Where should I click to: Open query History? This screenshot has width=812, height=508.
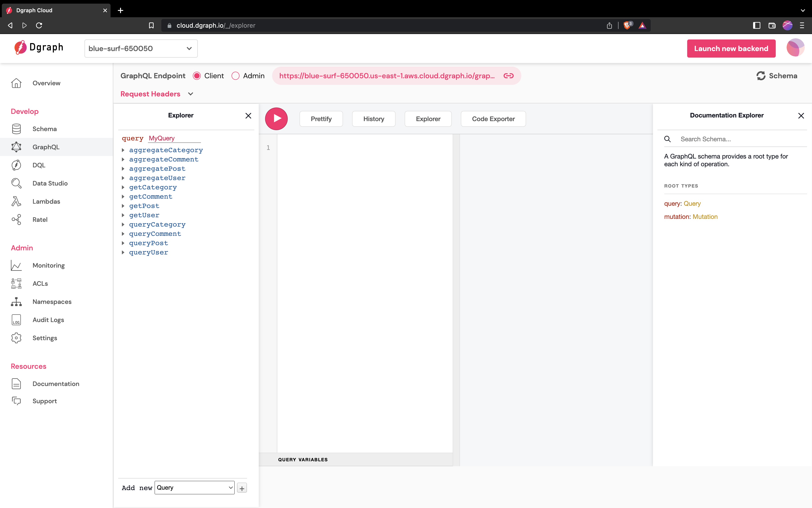coord(373,119)
